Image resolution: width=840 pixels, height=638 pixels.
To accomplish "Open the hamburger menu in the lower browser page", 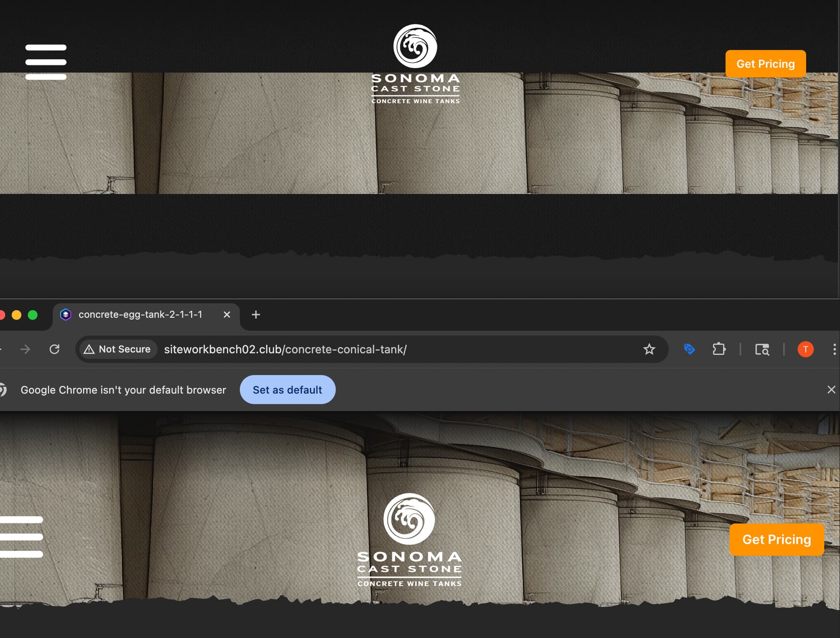I will (x=22, y=537).
